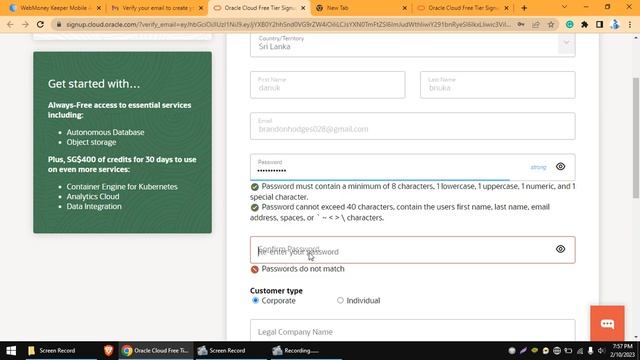This screenshot has height=360, width=640.
Task: Toggle the browser side panel icon
Action: 599,24
